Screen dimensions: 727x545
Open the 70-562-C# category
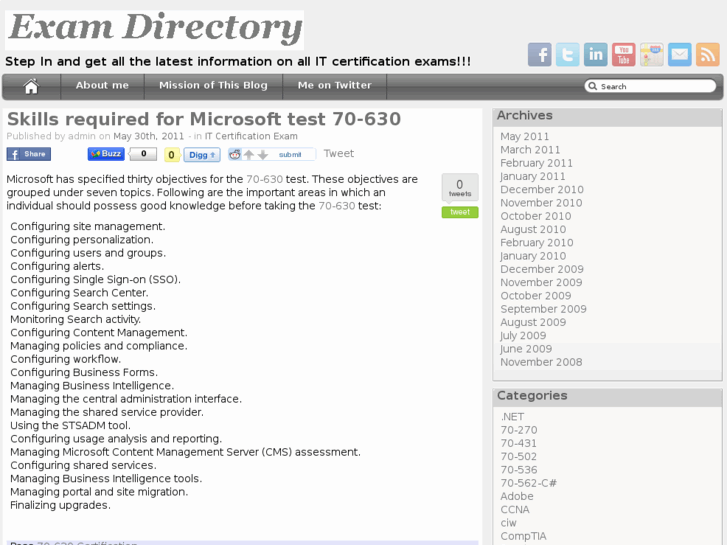point(529,483)
